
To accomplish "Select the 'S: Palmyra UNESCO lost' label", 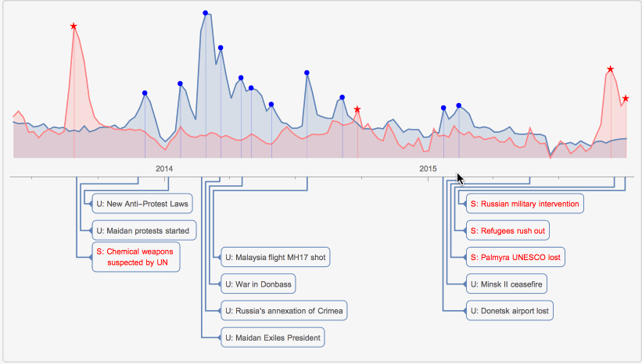I will [x=515, y=257].
